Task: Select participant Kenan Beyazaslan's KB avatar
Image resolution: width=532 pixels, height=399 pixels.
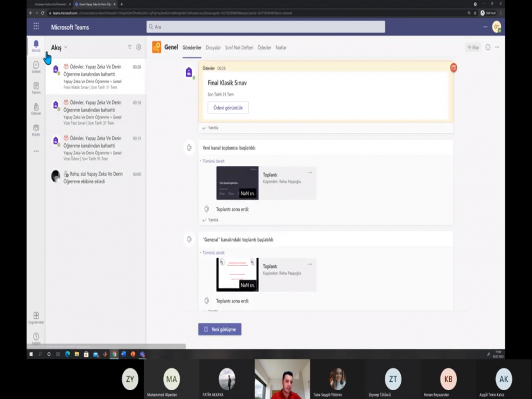Action: (448, 379)
